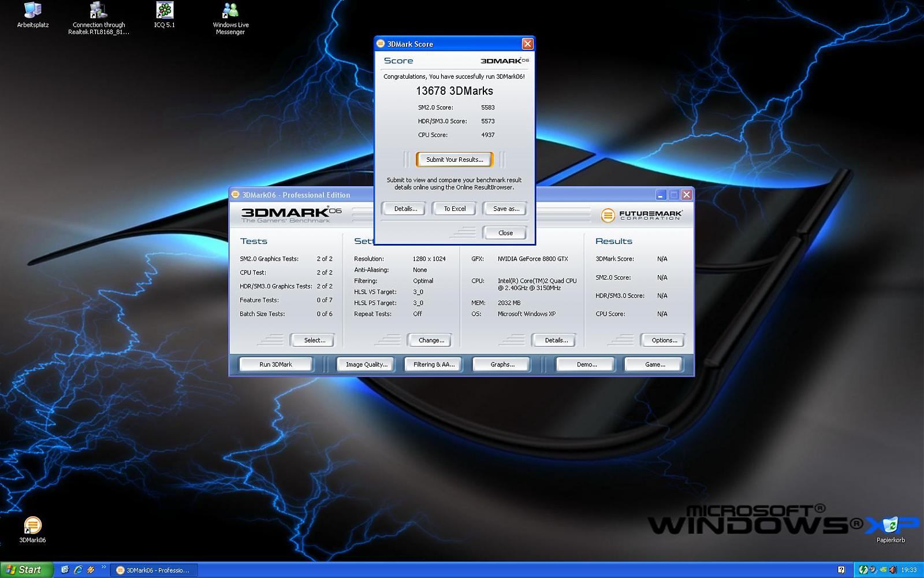This screenshot has width=924, height=578.
Task: Click the Intel Core2 Quad CPU text
Action: (537, 284)
